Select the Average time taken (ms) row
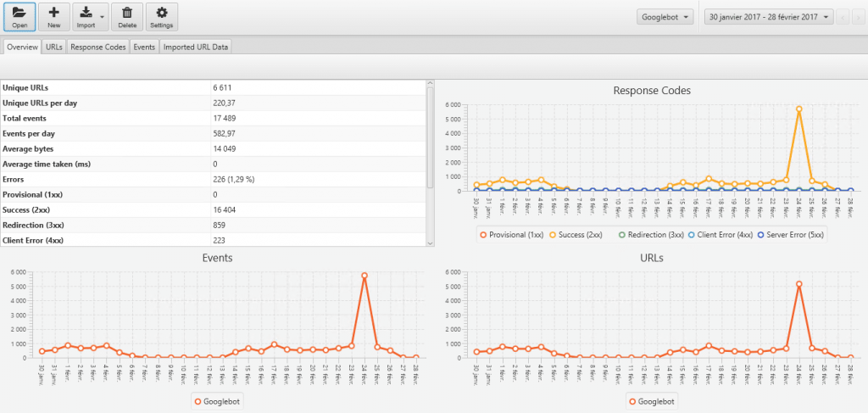Viewport: 868px width, 413px height. pos(213,165)
